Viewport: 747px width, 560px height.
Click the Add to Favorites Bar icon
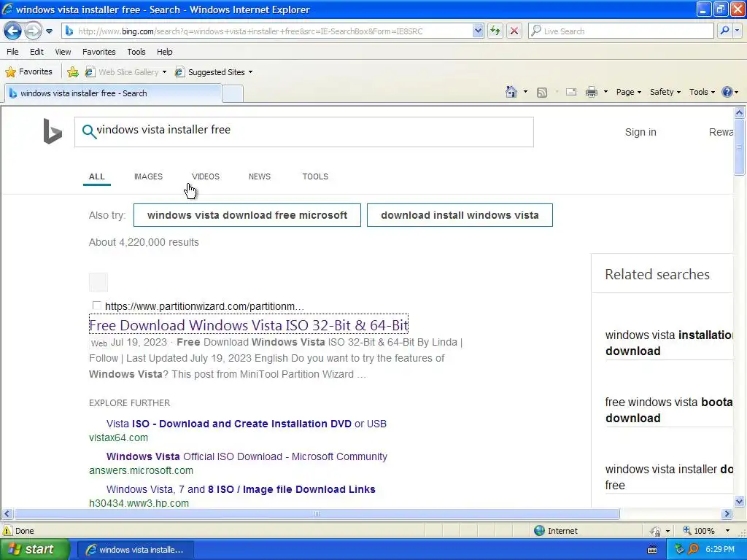[73, 72]
